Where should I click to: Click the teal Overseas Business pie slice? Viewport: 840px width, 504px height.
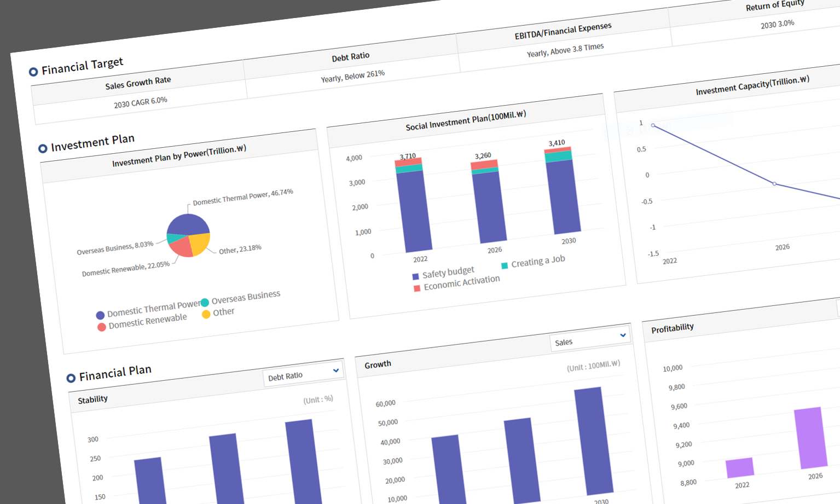coord(175,239)
